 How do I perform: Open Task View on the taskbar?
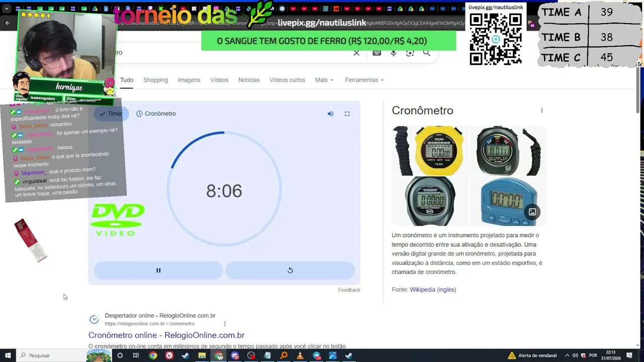coord(136,355)
